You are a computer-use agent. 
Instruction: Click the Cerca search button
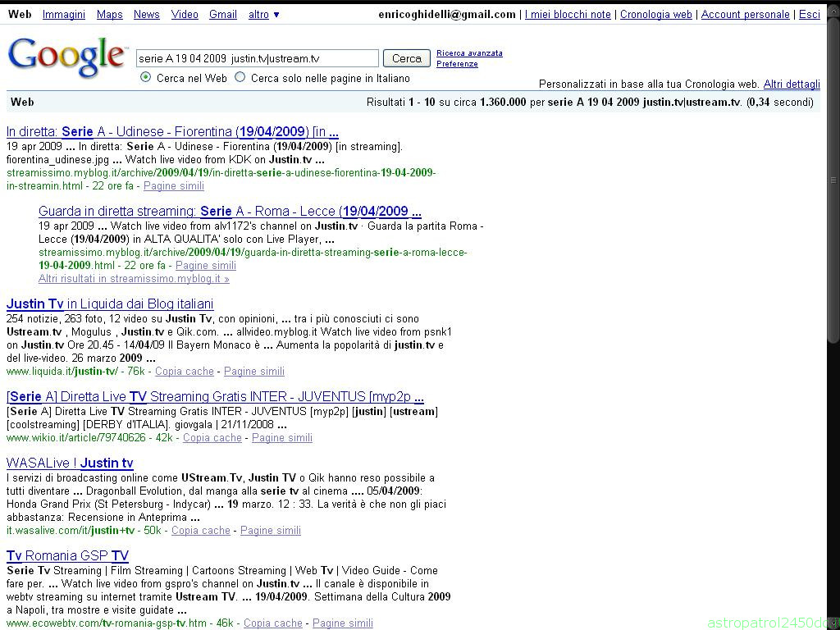407,58
